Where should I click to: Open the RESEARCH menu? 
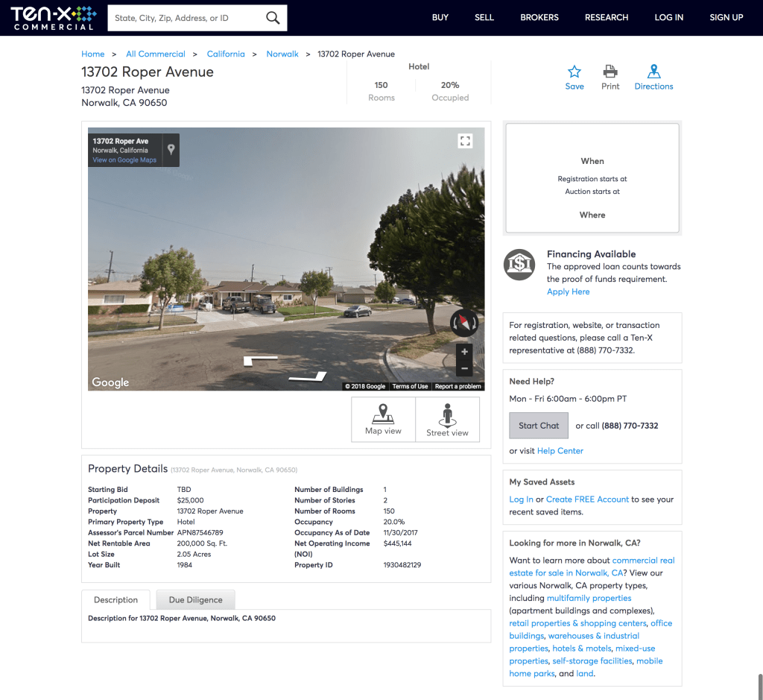coord(606,17)
